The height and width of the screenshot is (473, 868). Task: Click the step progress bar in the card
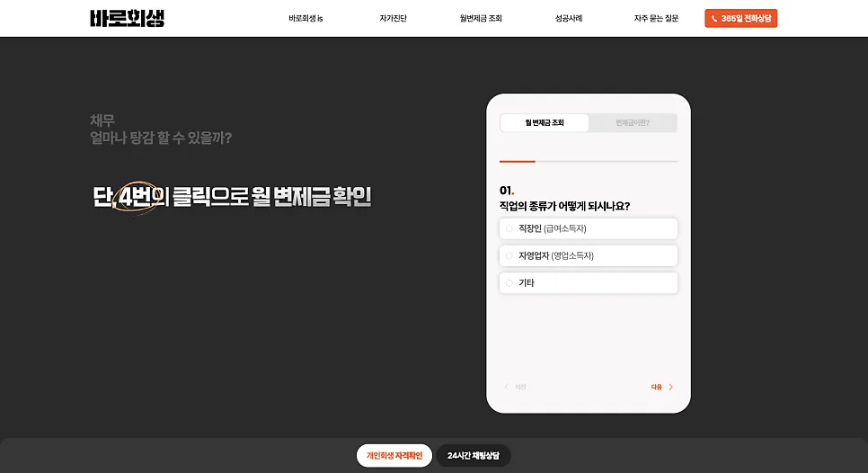tap(588, 161)
